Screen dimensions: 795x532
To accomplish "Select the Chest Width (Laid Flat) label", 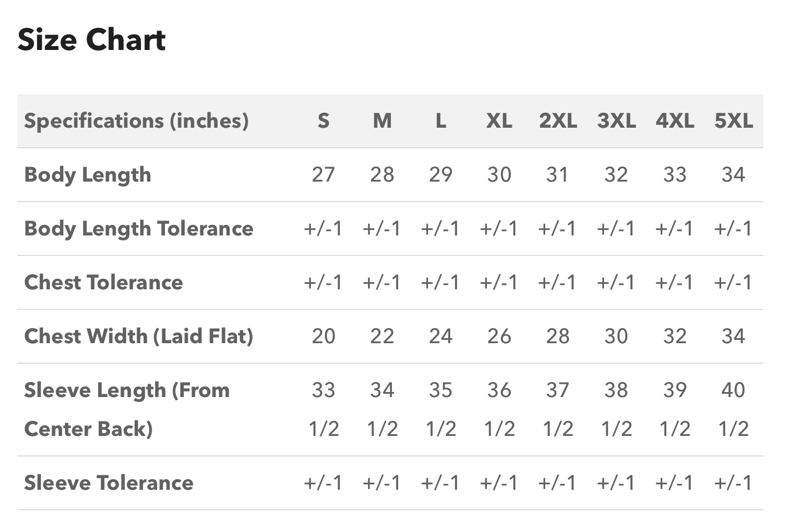I will pyautogui.click(x=138, y=336).
